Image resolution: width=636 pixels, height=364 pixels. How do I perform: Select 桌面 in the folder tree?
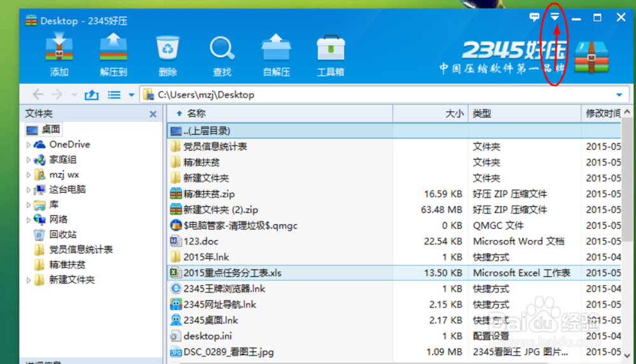pyautogui.click(x=43, y=130)
